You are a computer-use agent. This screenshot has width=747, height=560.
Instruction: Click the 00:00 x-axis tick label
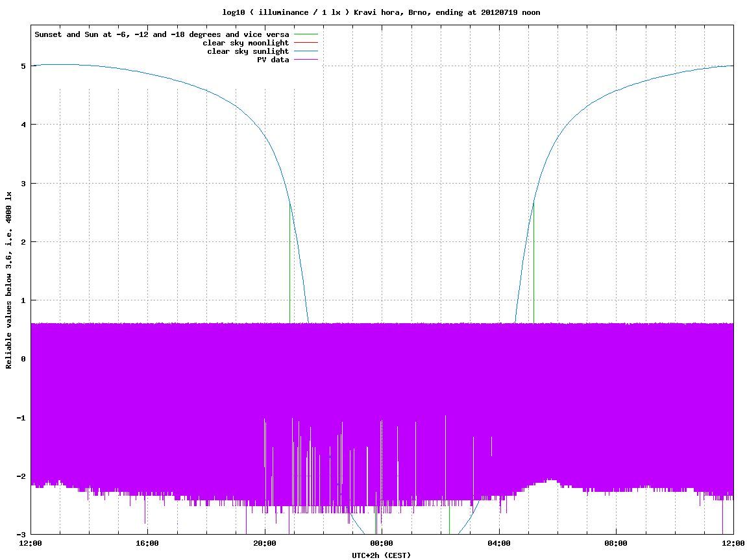382,543
